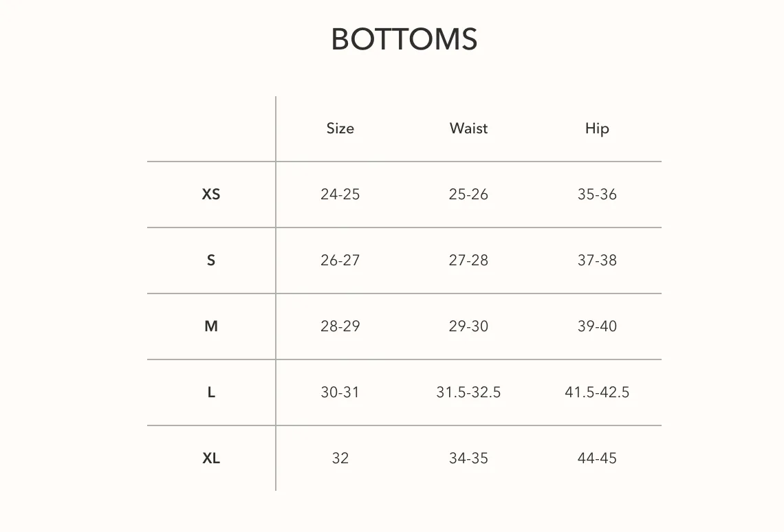This screenshot has width=784, height=532.
Task: Select the XL size value 32
Action: 340,458
